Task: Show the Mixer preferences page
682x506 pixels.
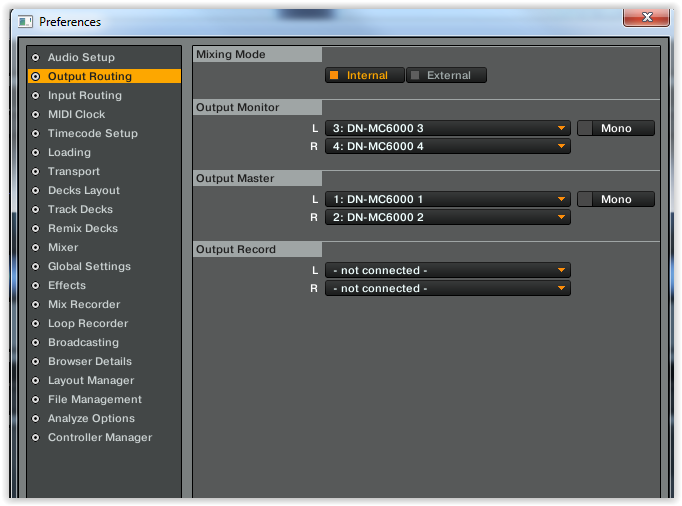Action: click(62, 248)
